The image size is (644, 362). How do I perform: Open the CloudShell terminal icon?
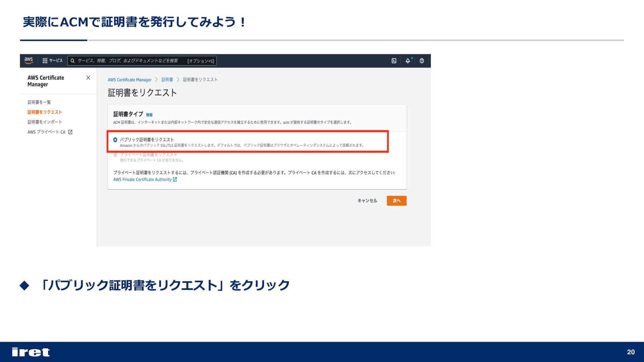pyautogui.click(x=394, y=61)
